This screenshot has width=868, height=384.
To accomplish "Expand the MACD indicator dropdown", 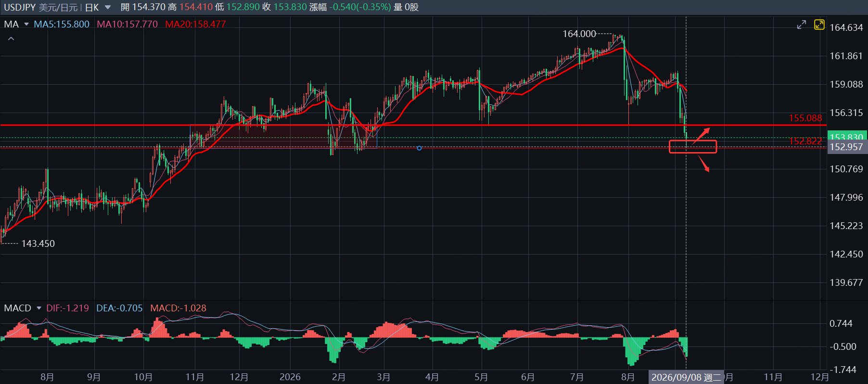I will [39, 308].
